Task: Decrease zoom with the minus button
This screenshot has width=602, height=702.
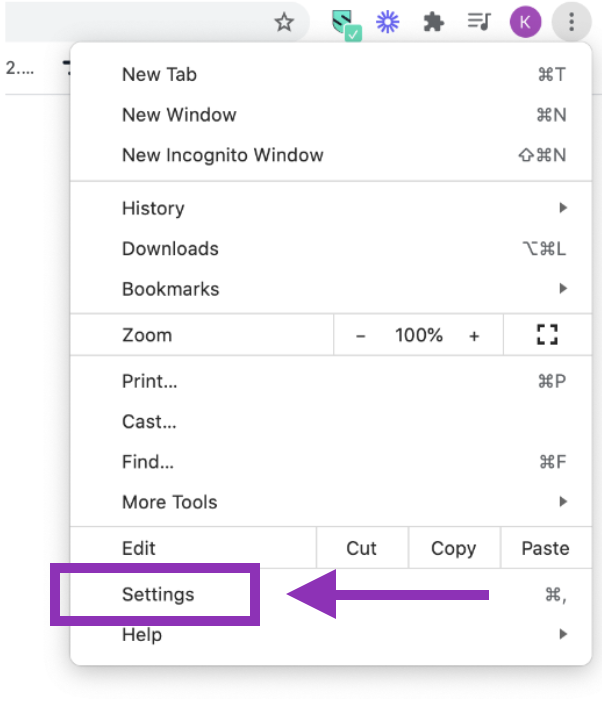Action: tap(361, 336)
